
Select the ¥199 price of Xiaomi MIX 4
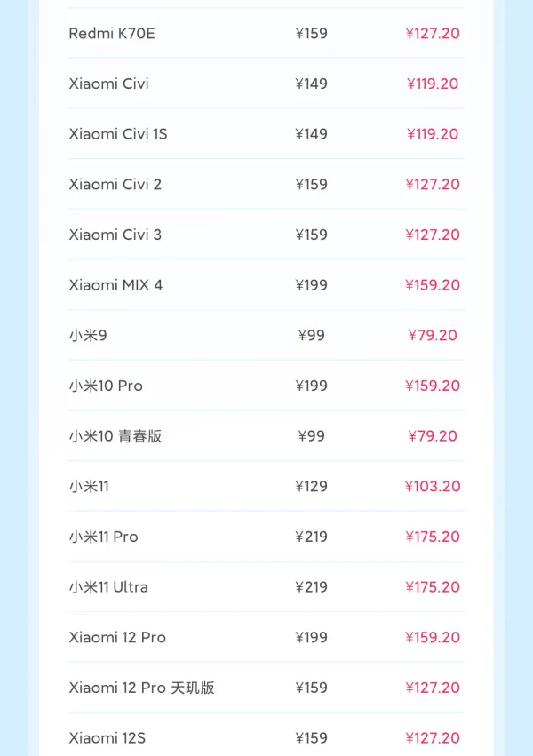(311, 285)
